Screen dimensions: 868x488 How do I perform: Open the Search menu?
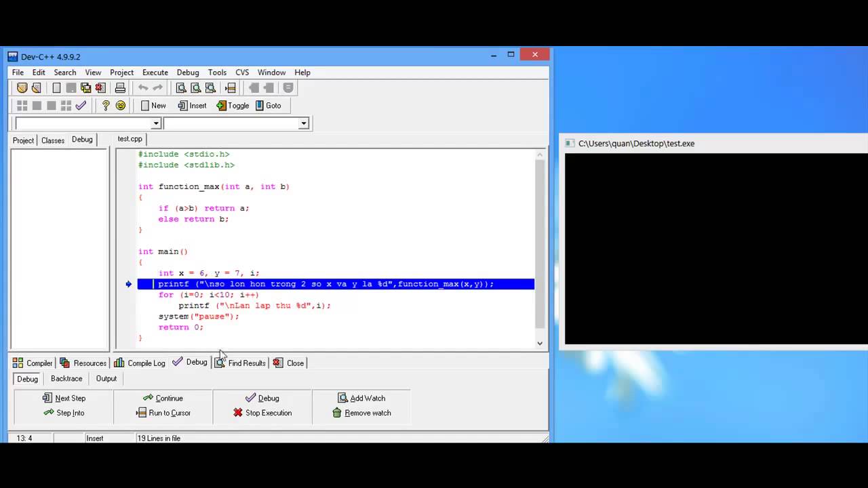point(65,73)
